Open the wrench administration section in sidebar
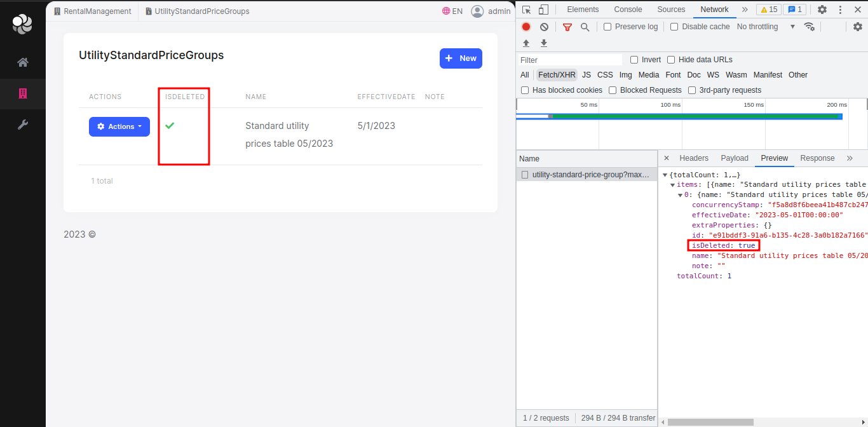 coord(22,125)
